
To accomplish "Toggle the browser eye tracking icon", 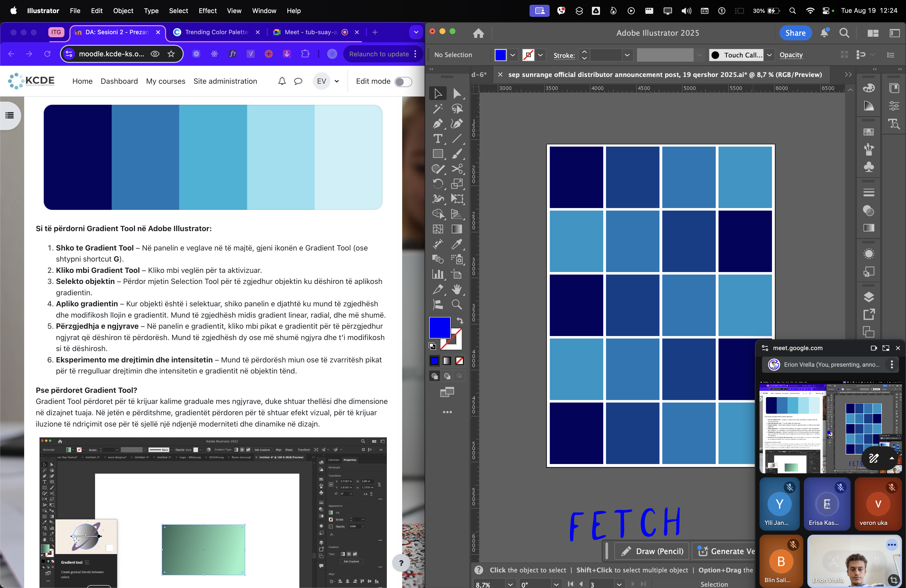I will 155,54.
